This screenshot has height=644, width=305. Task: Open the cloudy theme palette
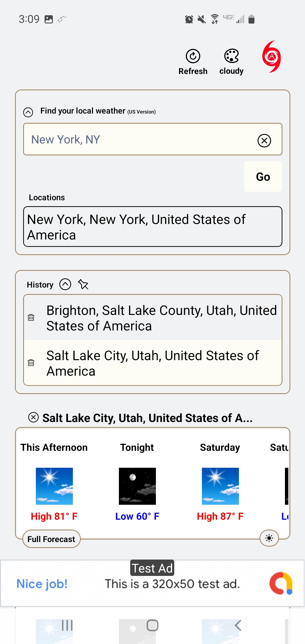click(x=231, y=56)
